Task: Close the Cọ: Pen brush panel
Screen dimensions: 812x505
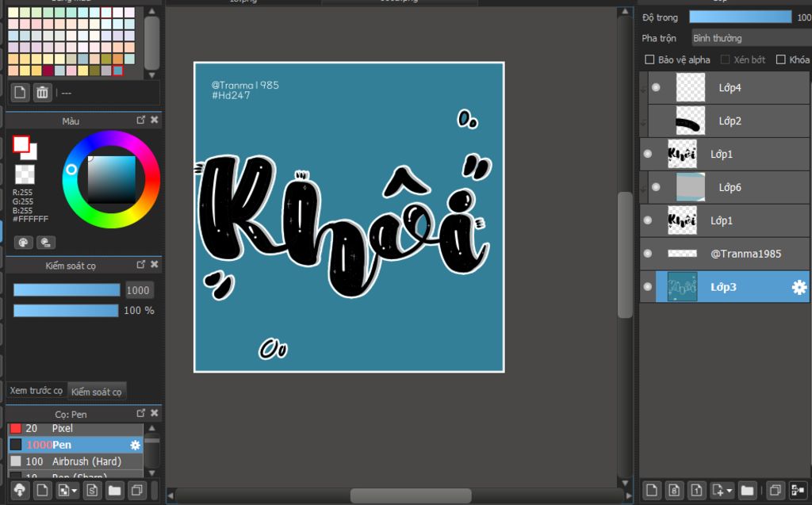Action: click(x=155, y=413)
